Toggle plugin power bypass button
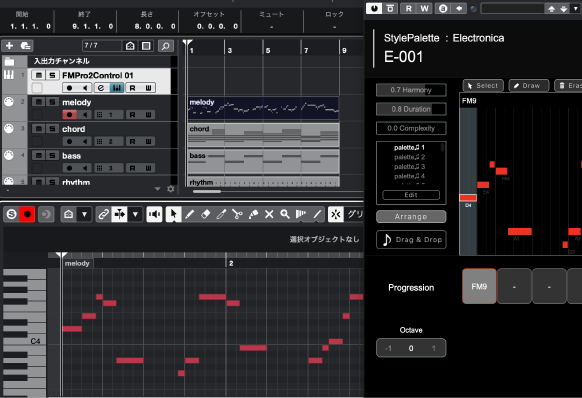The height and width of the screenshot is (398, 582). tap(374, 8)
